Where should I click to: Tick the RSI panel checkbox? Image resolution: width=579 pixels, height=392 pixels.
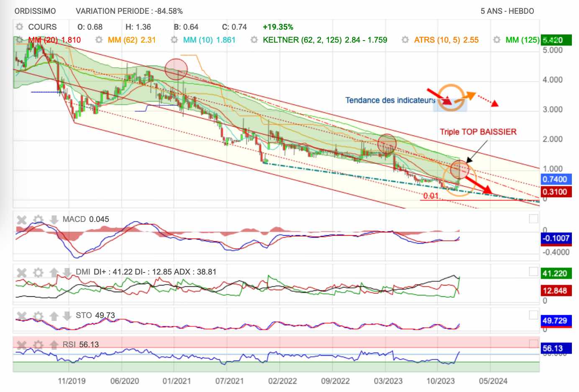pyautogui.click(x=533, y=344)
